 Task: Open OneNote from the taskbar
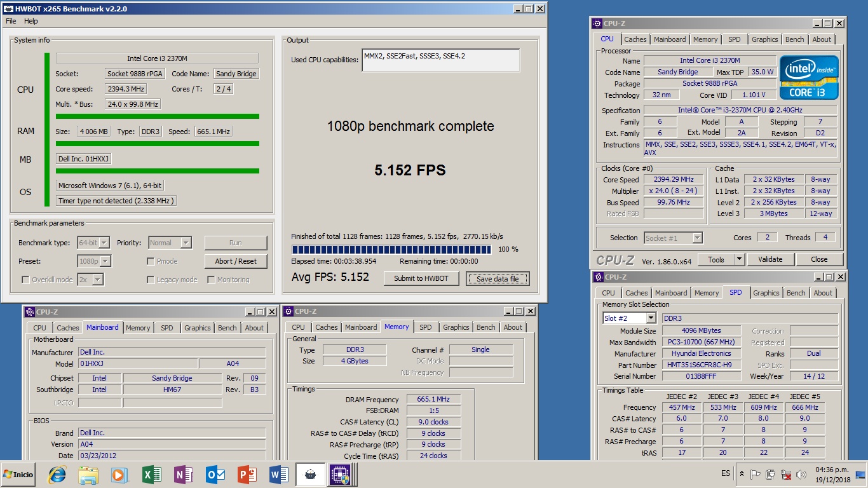[184, 474]
